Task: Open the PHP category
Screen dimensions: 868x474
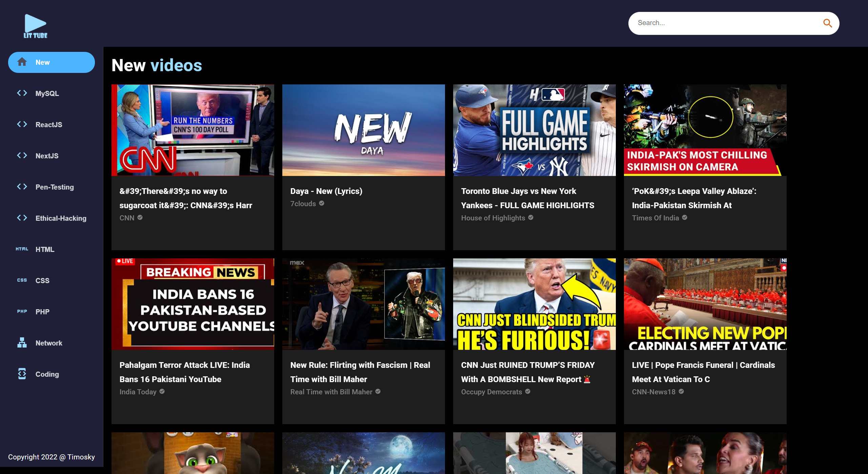Action: (x=52, y=312)
